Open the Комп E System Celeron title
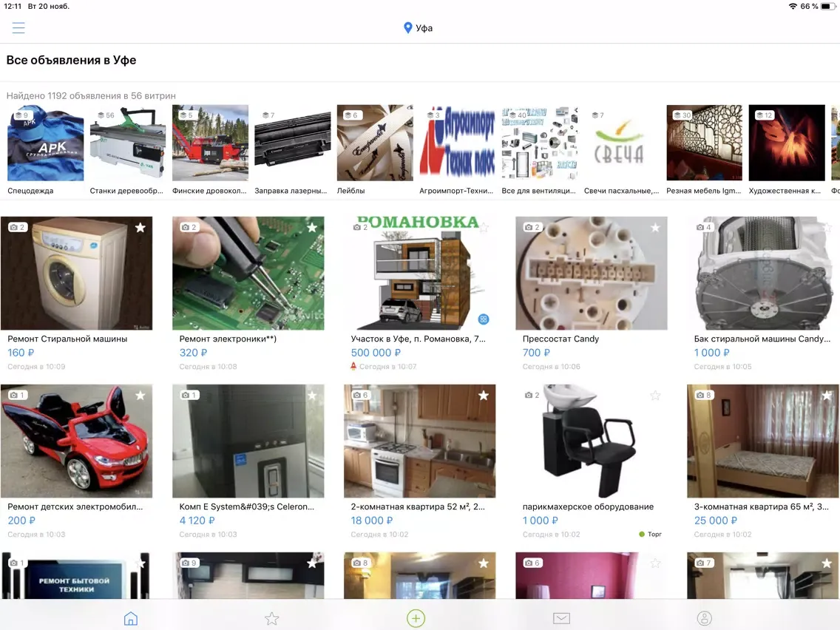 [246, 507]
